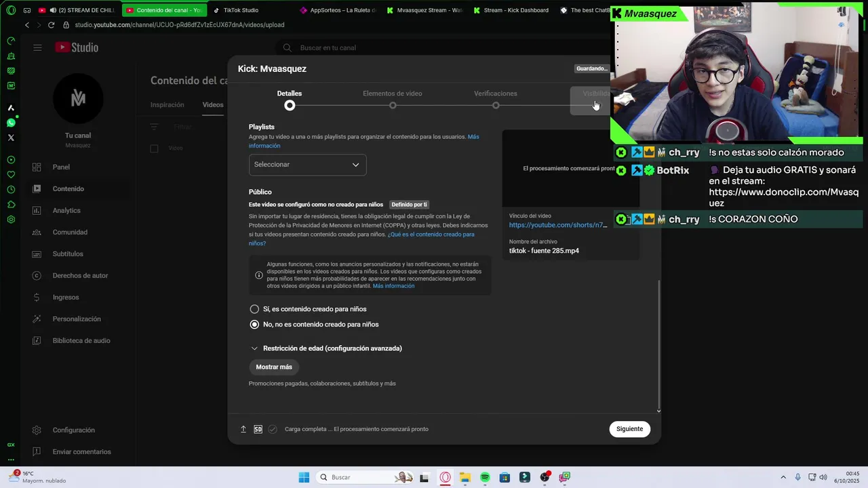The image size is (868, 488).
Task: Open Opera sidebar settings gear icon
Action: [x=11, y=220]
